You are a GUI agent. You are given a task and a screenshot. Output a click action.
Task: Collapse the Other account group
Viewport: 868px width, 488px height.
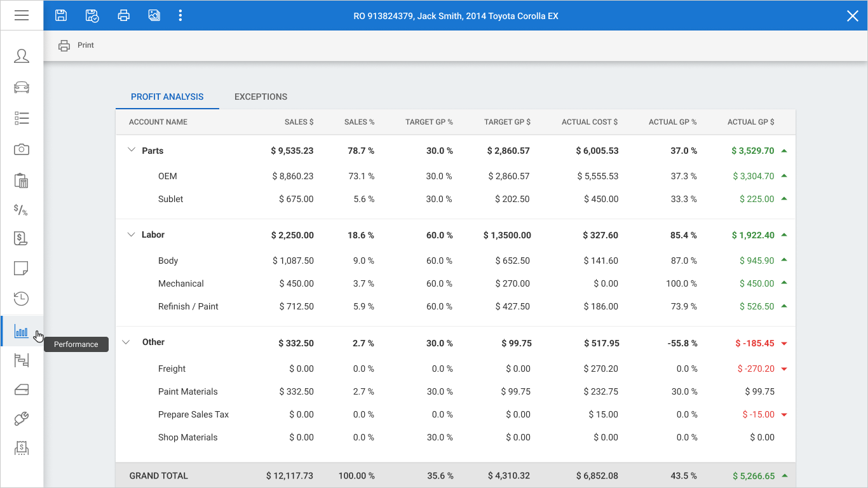(126, 342)
